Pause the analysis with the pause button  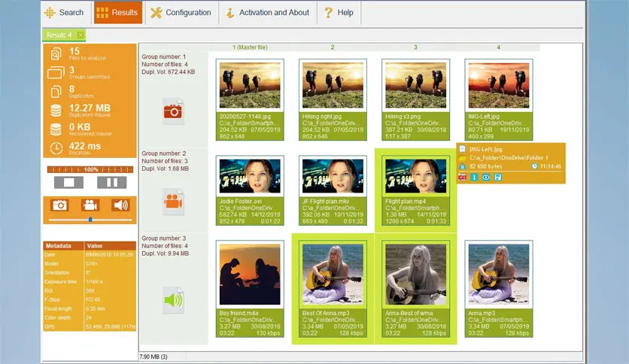[112, 183]
